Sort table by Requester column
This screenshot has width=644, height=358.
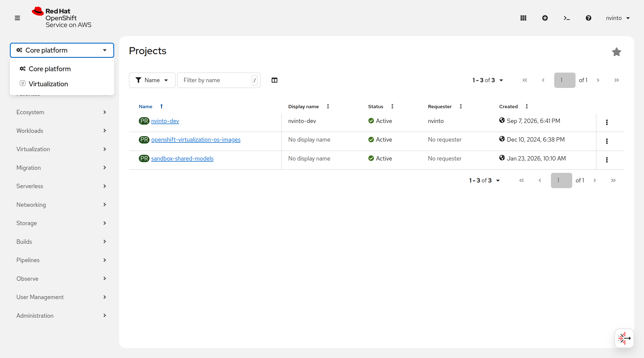pos(445,107)
